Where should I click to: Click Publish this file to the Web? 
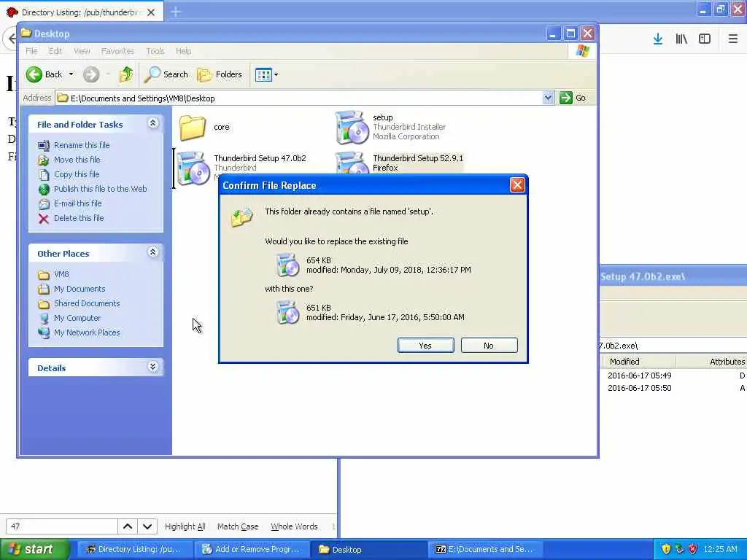coord(100,189)
